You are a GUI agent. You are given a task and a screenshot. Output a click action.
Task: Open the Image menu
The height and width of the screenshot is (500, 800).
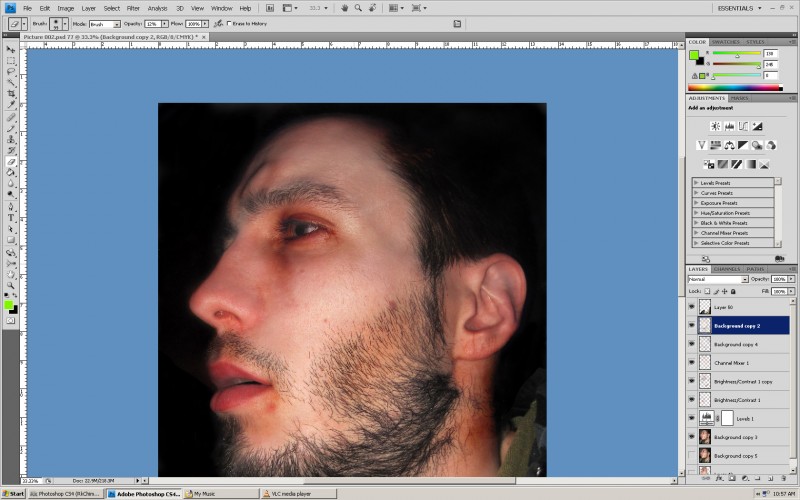coord(65,8)
